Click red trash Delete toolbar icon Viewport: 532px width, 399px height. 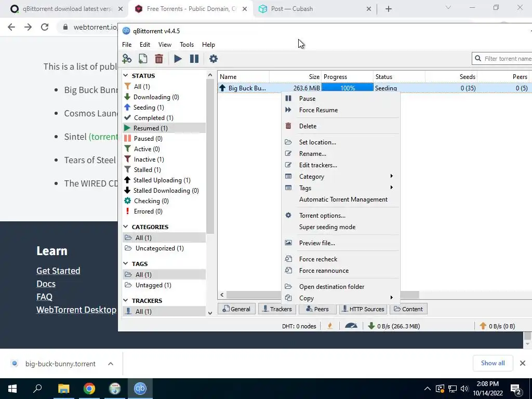159,59
